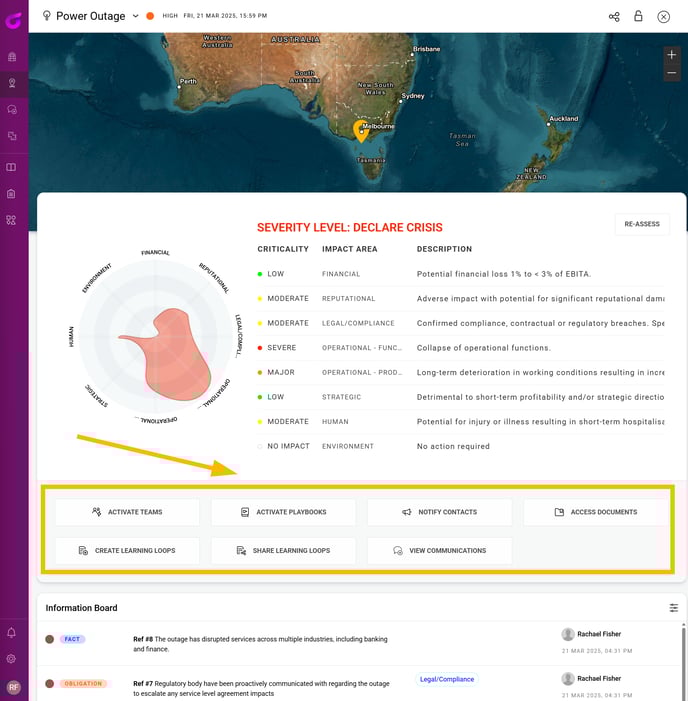Image resolution: width=688 pixels, height=701 pixels.
Task: Click the unlock padlock icon
Action: pos(638,16)
